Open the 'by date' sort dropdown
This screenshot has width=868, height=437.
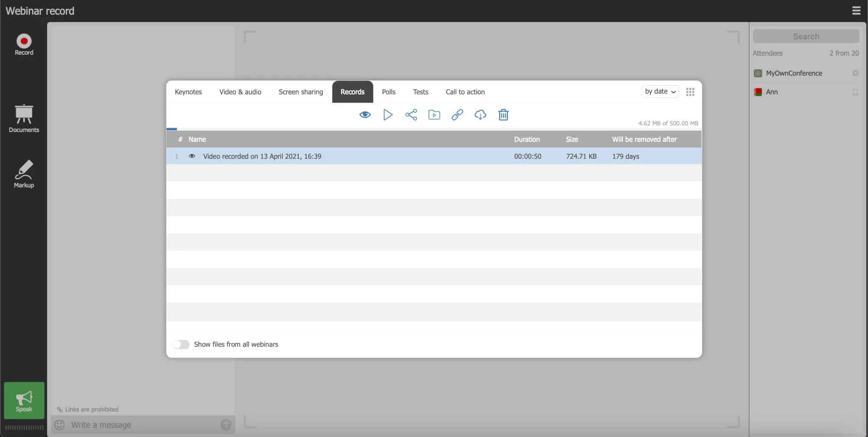pyautogui.click(x=659, y=92)
